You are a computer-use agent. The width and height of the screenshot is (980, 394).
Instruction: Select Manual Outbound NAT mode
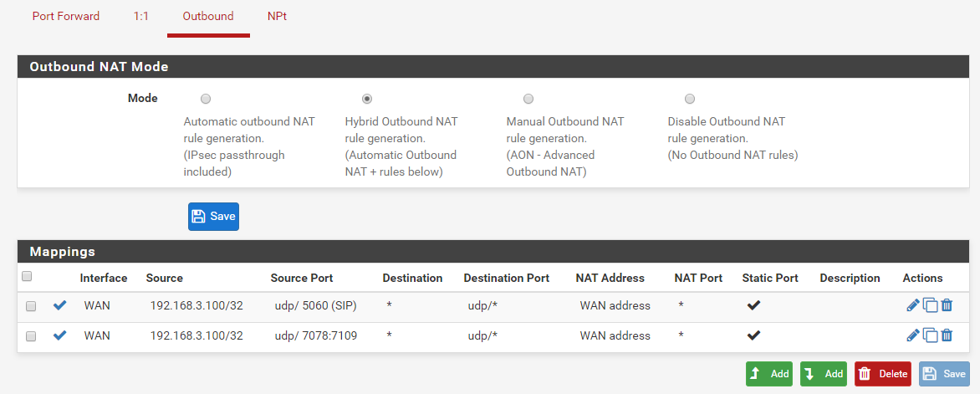(x=528, y=99)
